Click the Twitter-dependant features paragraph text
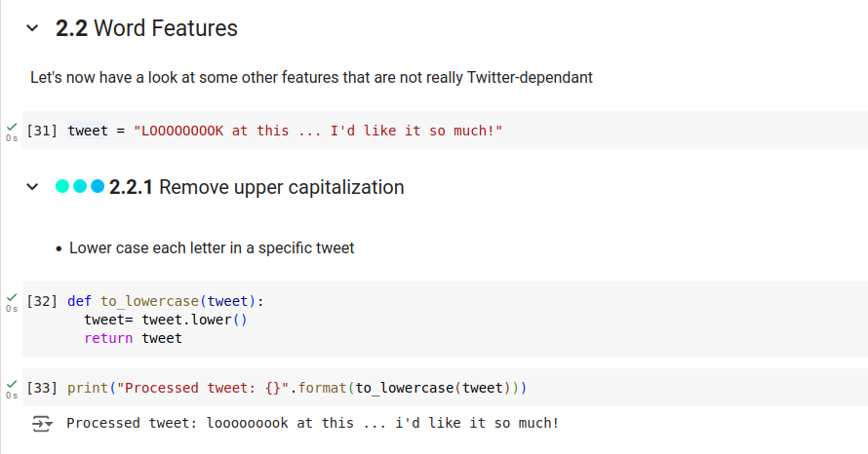 pos(311,77)
